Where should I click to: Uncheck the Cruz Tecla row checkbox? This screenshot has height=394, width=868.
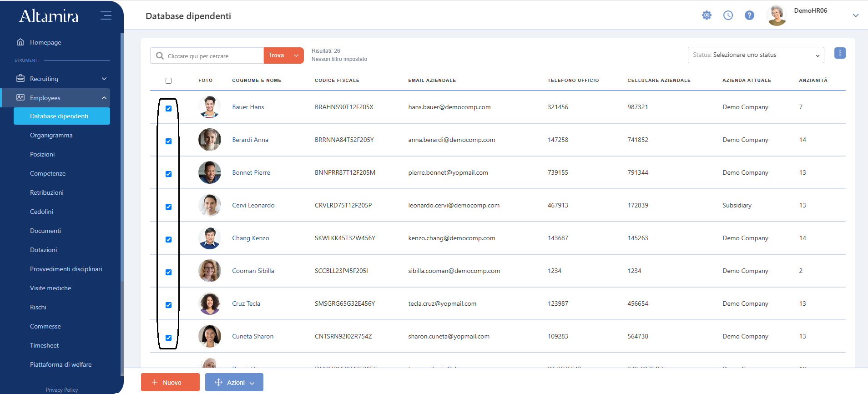click(x=168, y=305)
